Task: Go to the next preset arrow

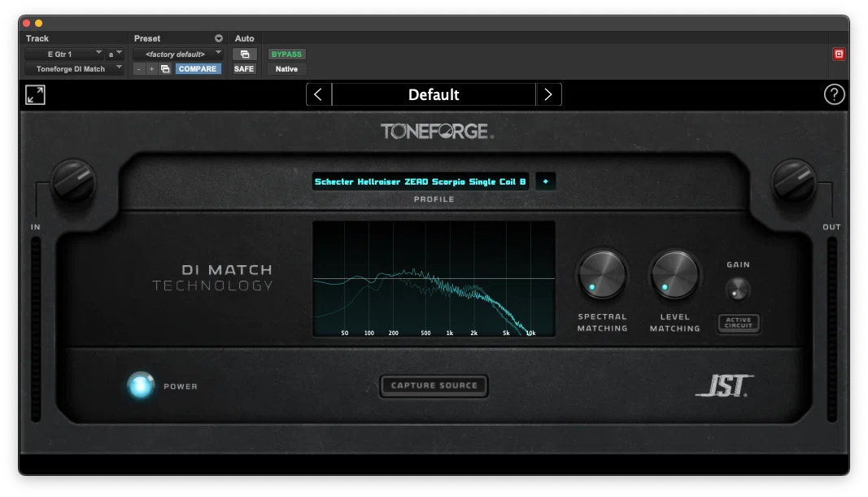Action: [x=548, y=94]
